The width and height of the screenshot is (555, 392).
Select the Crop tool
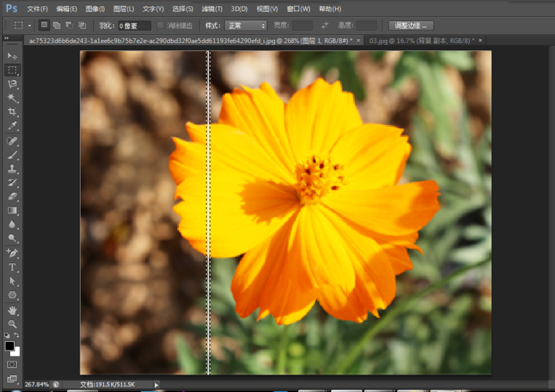coord(12,112)
